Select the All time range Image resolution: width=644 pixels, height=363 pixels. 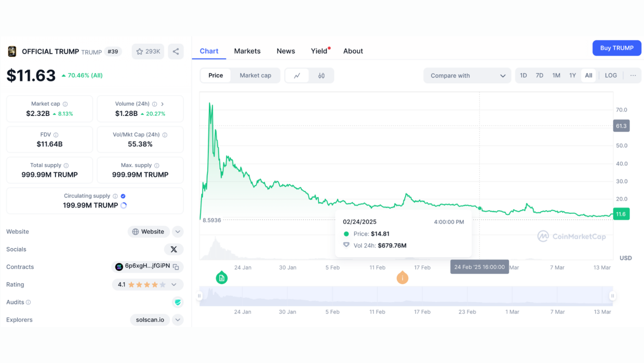click(588, 75)
